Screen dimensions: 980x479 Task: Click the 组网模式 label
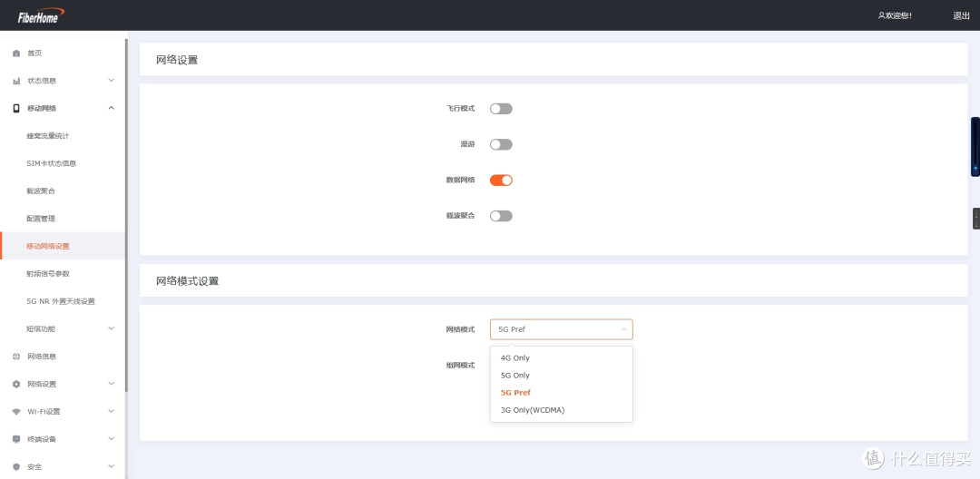(460, 365)
